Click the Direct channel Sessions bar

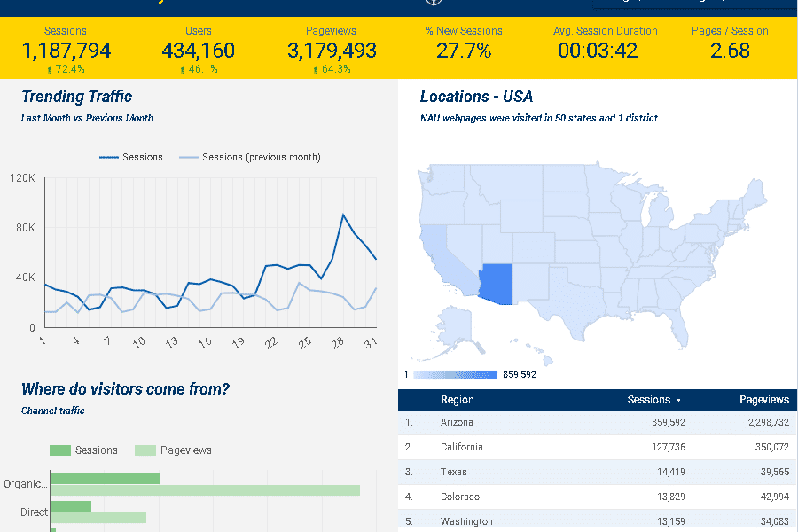click(71, 506)
